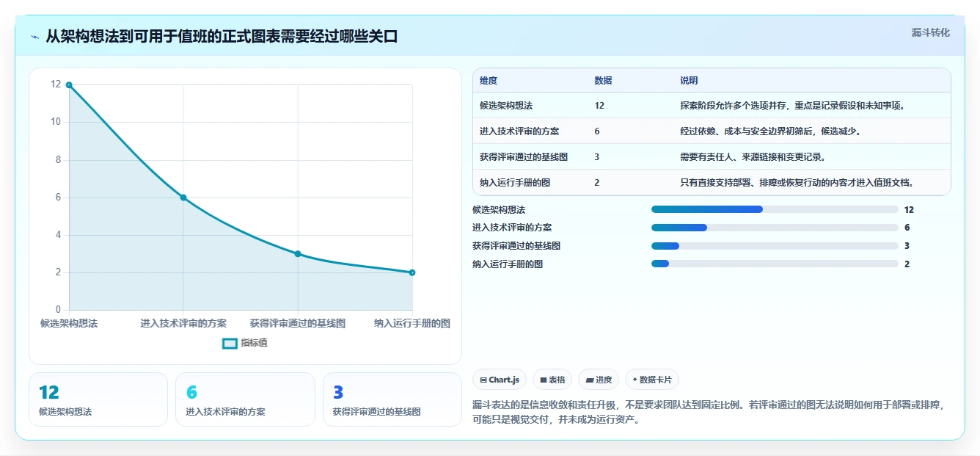Click progress value 2 beside the bar
Image resolution: width=980 pixels, height=456 pixels.
pyautogui.click(x=907, y=264)
